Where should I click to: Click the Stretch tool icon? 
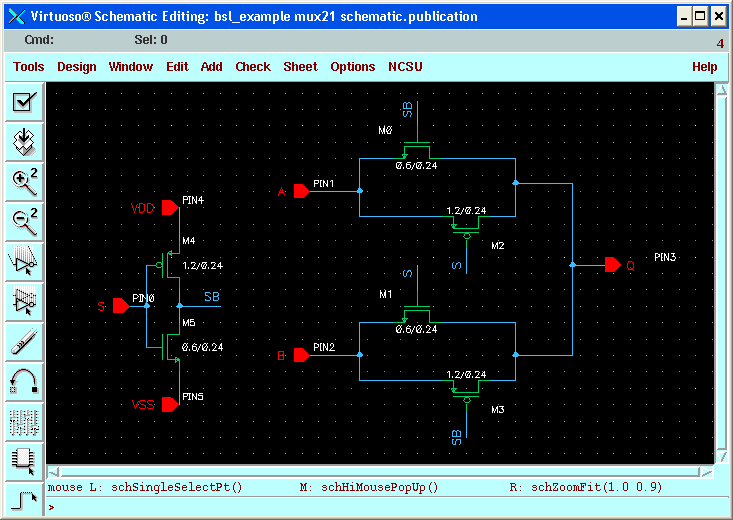pos(24,261)
